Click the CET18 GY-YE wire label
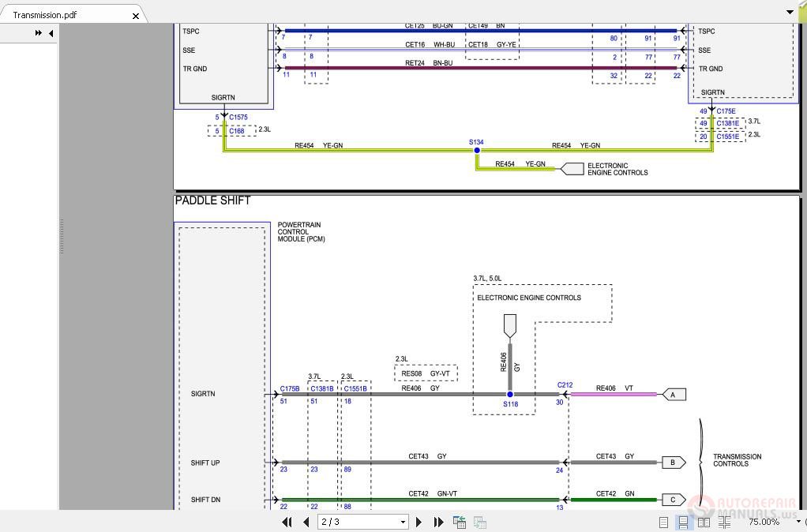This screenshot has width=807, height=532. [x=492, y=45]
